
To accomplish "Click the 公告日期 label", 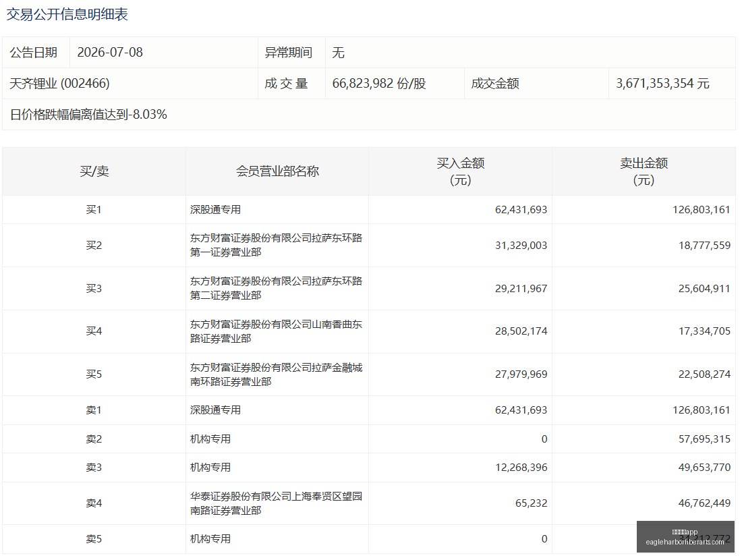I will 34,52.
